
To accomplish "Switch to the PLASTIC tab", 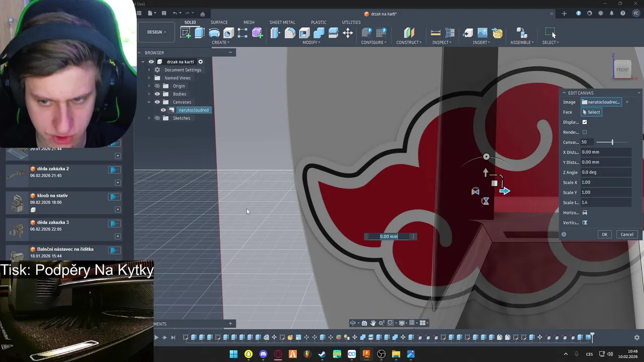I will tap(318, 22).
